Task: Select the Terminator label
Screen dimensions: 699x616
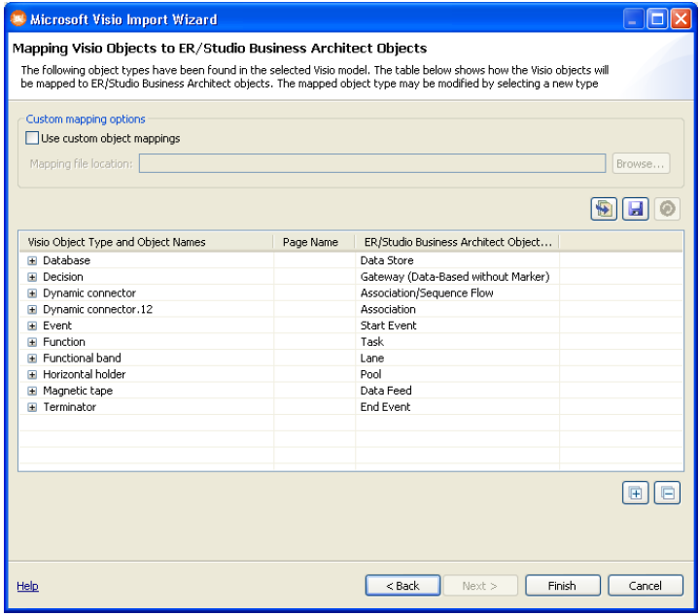Action: click(70, 407)
